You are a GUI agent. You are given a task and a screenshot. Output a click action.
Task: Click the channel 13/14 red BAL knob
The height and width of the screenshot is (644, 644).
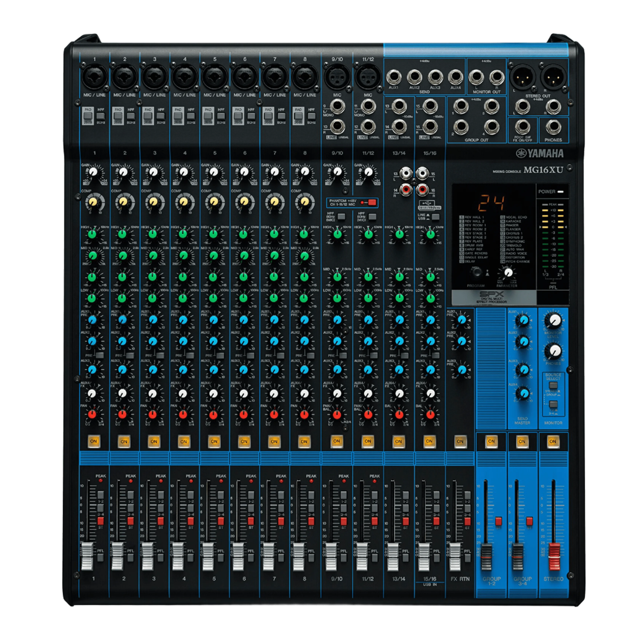pyautogui.click(x=399, y=414)
